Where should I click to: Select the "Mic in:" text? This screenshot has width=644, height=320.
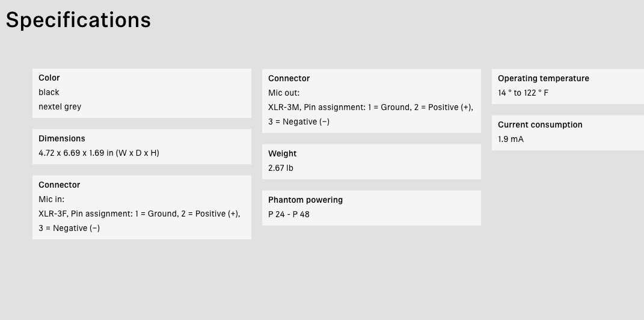(x=51, y=199)
